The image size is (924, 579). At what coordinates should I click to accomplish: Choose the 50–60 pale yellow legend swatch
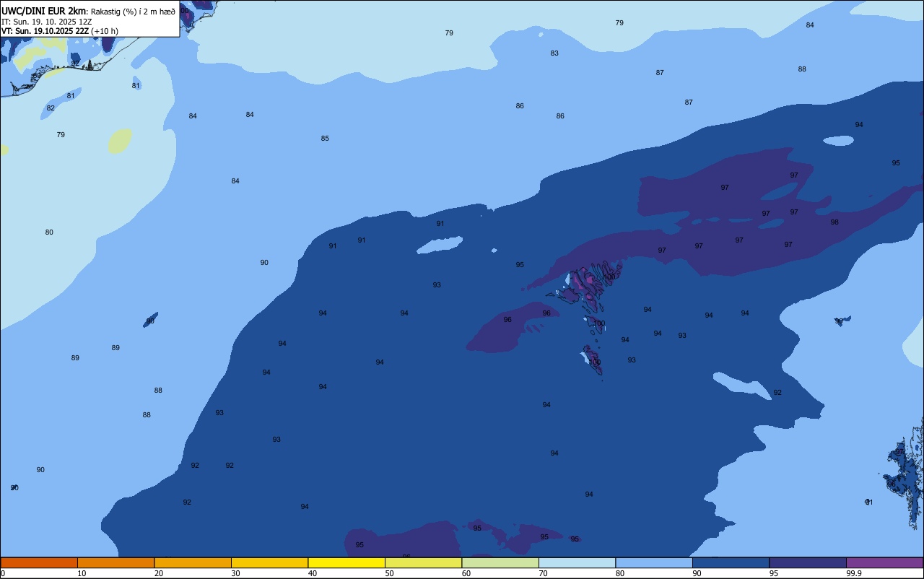point(423,562)
